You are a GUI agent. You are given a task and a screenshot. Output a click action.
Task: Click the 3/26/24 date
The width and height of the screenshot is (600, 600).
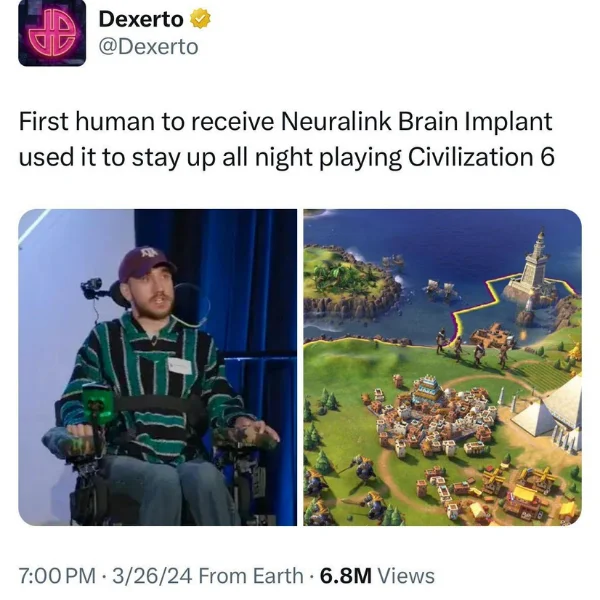click(152, 576)
